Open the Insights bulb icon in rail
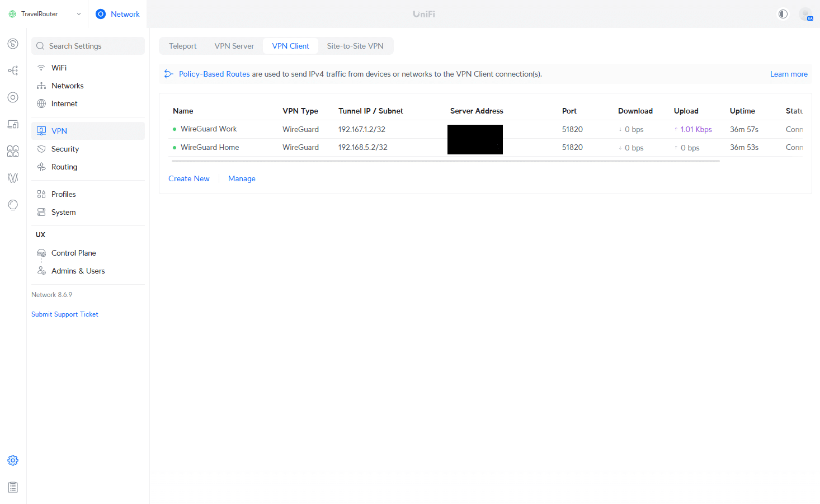 coord(13,205)
